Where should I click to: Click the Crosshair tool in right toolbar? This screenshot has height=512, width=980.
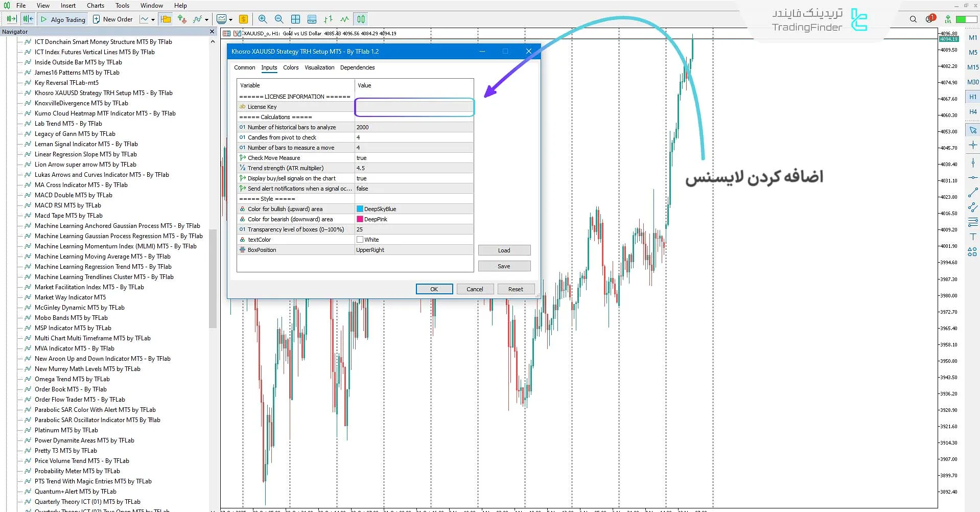coord(973,146)
